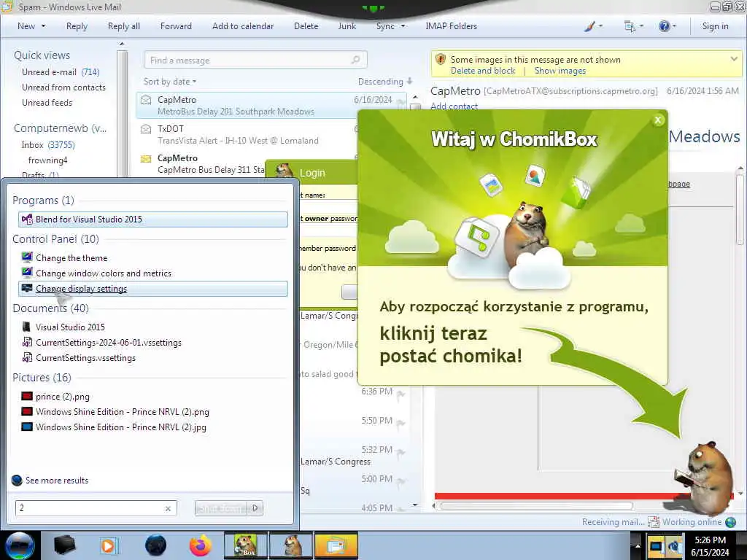The image size is (747, 560).
Task: Open the blue Help icon
Action: click(x=664, y=26)
